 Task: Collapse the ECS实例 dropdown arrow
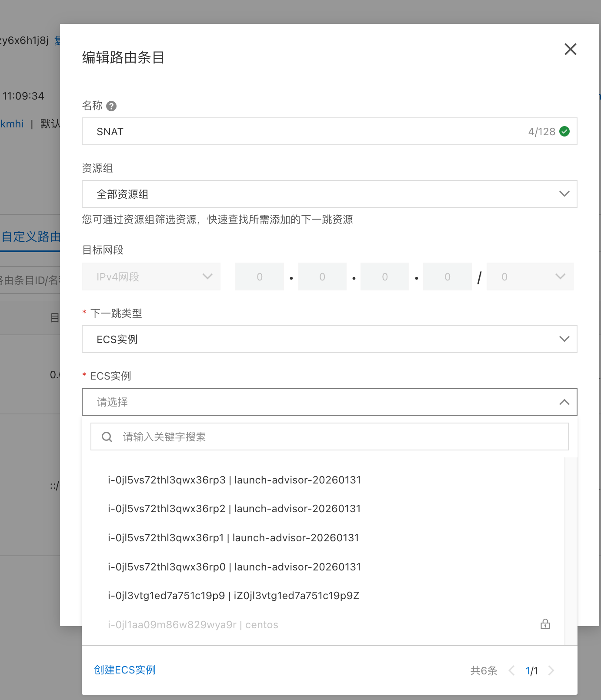tap(564, 402)
